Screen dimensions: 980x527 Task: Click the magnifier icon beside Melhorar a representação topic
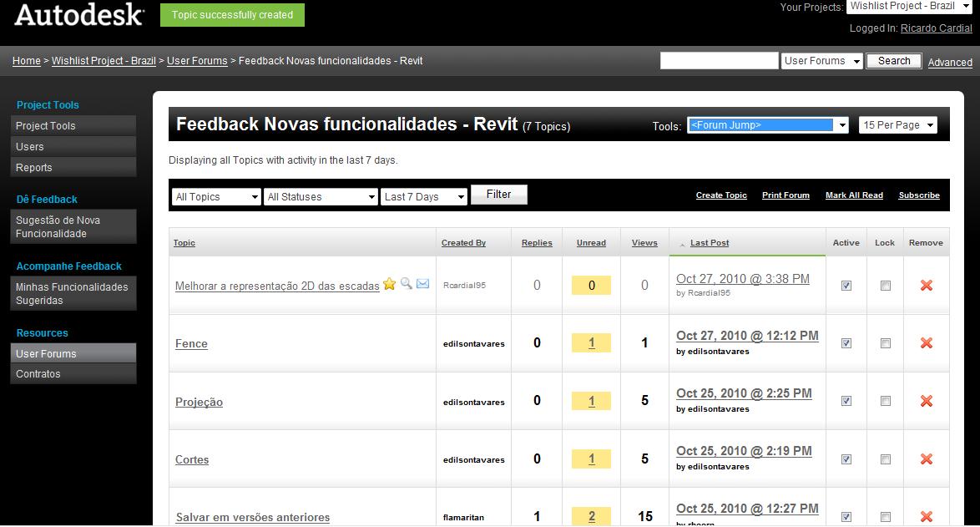[x=407, y=283]
